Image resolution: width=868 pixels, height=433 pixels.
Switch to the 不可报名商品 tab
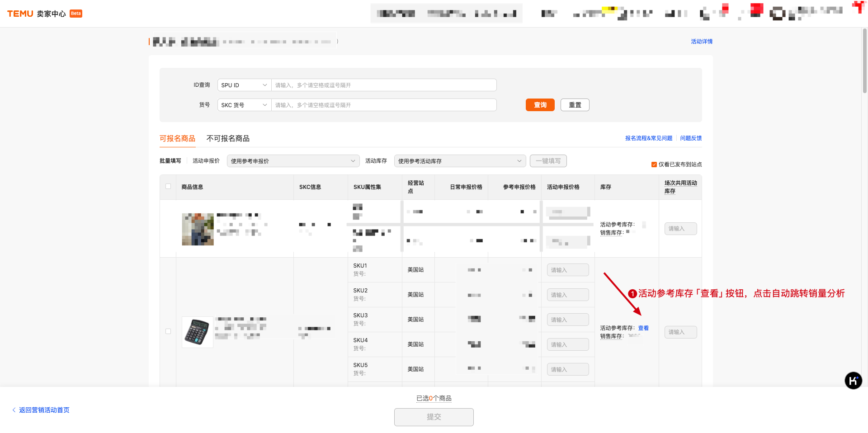click(x=228, y=138)
